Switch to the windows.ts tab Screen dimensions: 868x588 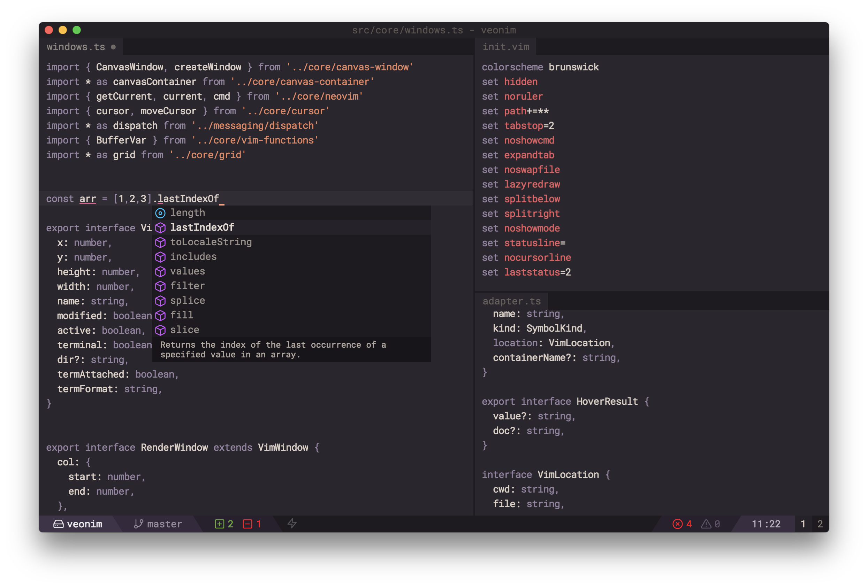76,47
